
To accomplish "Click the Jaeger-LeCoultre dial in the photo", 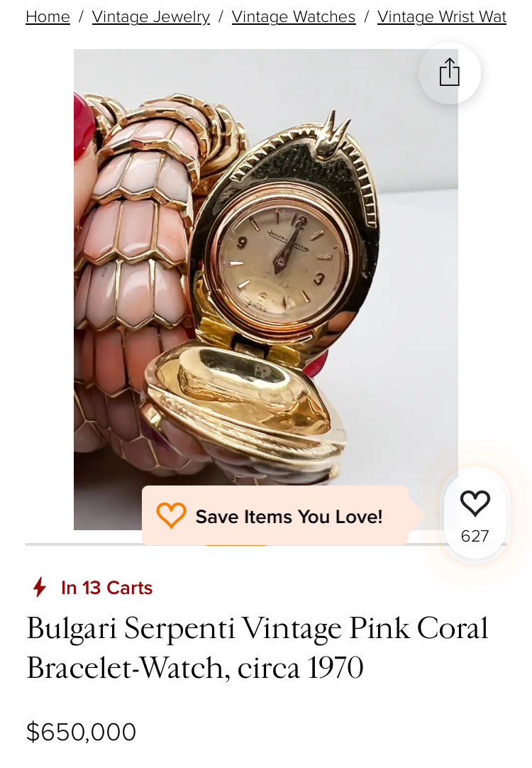I will click(x=282, y=257).
